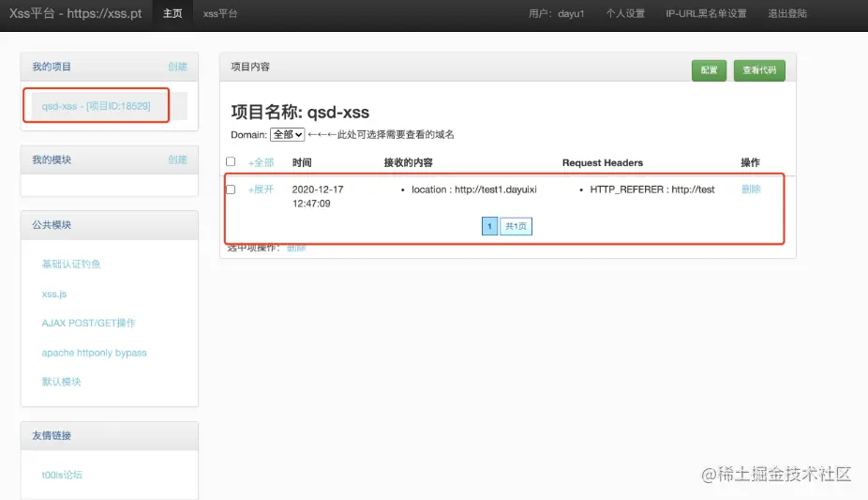868x500 pixels.
Task: Click 删除 for the 2020-12-17 record
Action: (x=751, y=189)
